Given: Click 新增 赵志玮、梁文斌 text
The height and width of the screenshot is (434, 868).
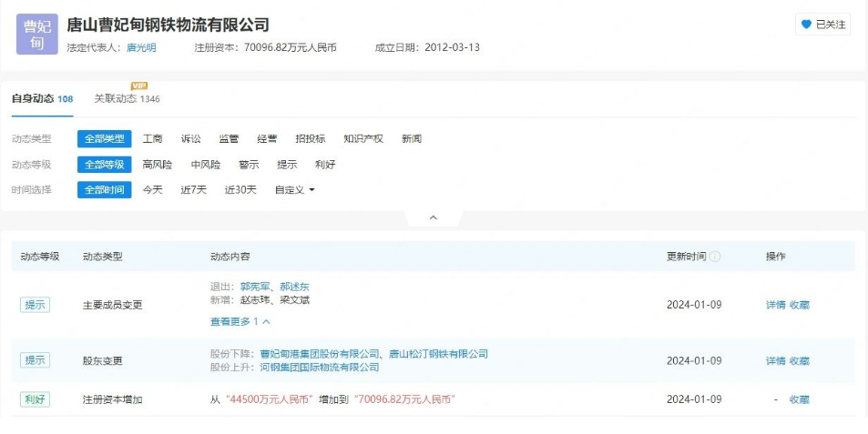Looking at the screenshot, I should point(260,300).
